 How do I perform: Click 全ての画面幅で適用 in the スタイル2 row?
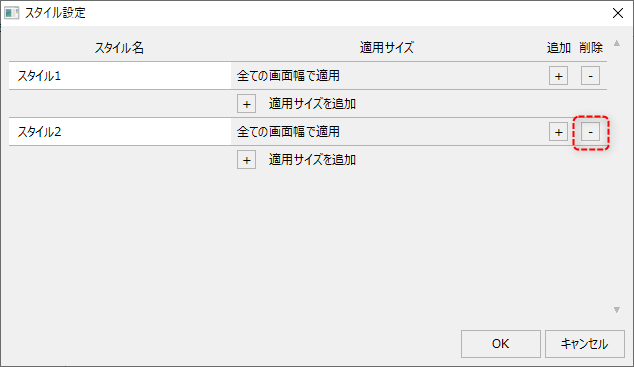pos(288,132)
